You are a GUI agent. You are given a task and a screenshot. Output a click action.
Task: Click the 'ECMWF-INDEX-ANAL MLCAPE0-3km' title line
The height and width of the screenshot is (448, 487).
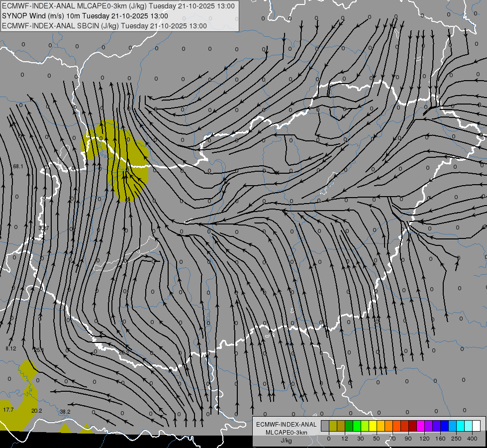coord(118,6)
